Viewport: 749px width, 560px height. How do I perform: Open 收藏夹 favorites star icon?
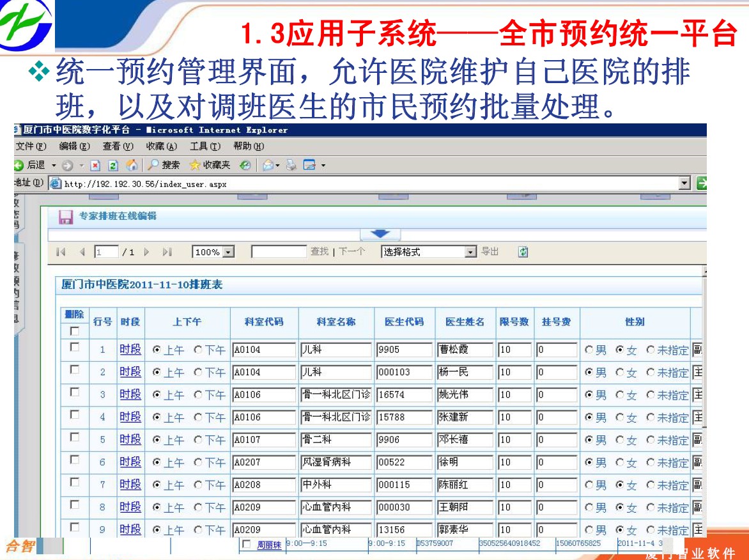(x=195, y=166)
